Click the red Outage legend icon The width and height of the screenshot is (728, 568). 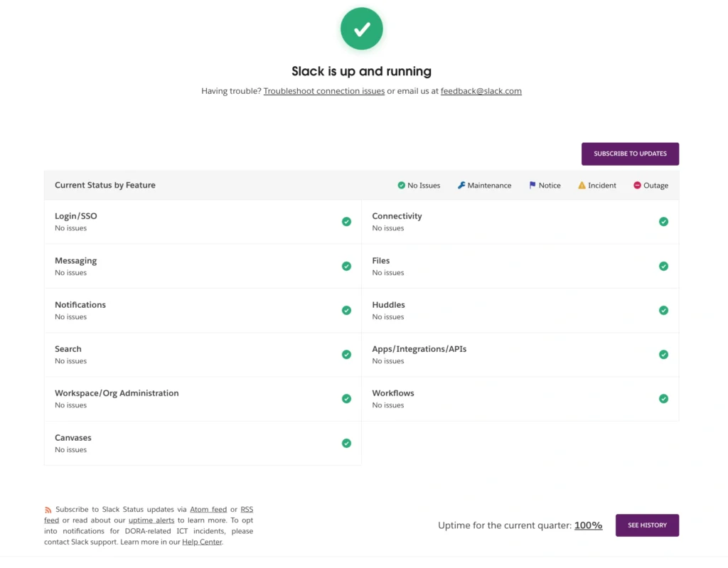click(x=638, y=185)
